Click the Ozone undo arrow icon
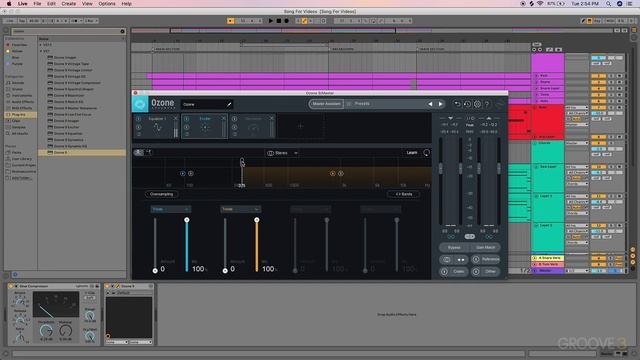 [457, 104]
